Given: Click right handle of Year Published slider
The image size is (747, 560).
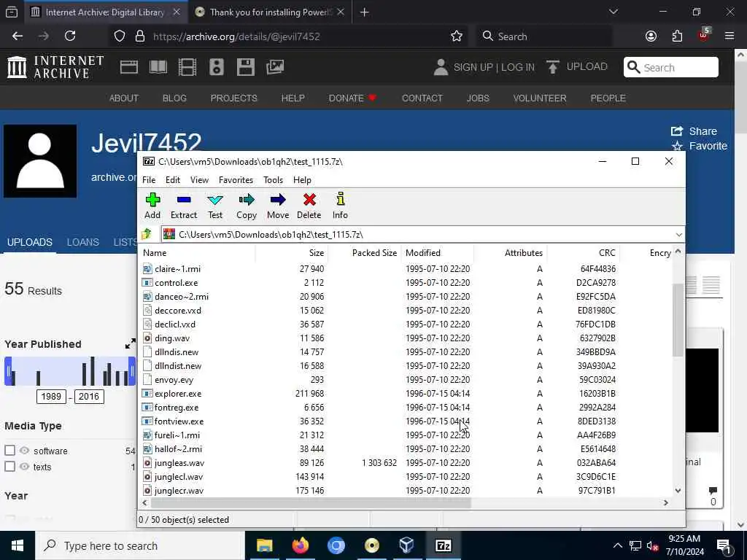Looking at the screenshot, I should 132,371.
